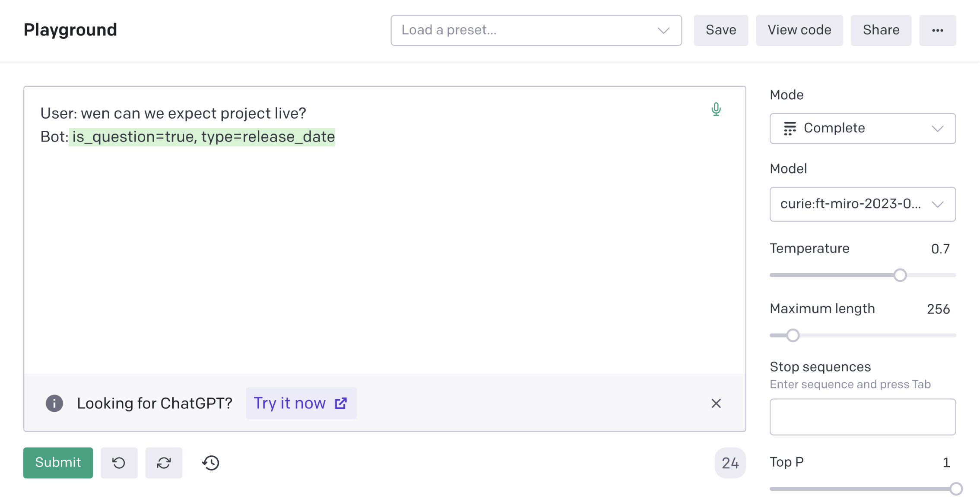
Task: Click the Save button
Action: (720, 30)
